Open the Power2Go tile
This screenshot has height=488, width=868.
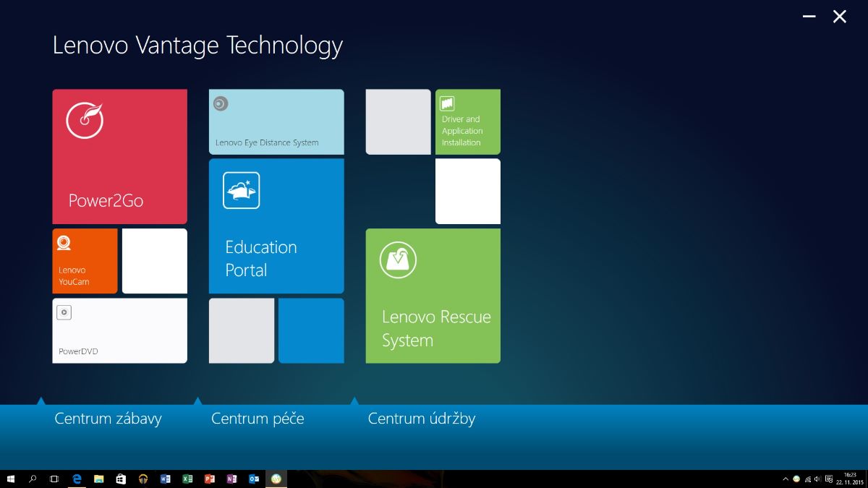coord(119,156)
